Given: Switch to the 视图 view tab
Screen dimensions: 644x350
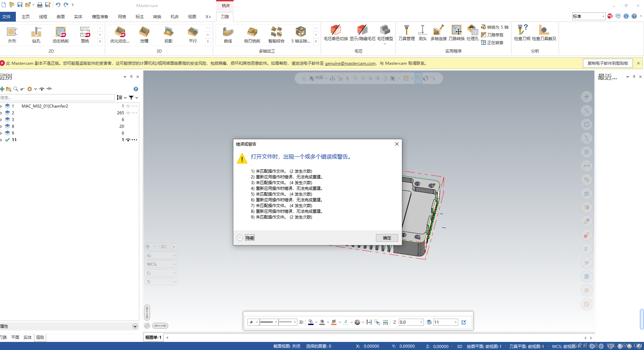Looking at the screenshot, I should (192, 17).
